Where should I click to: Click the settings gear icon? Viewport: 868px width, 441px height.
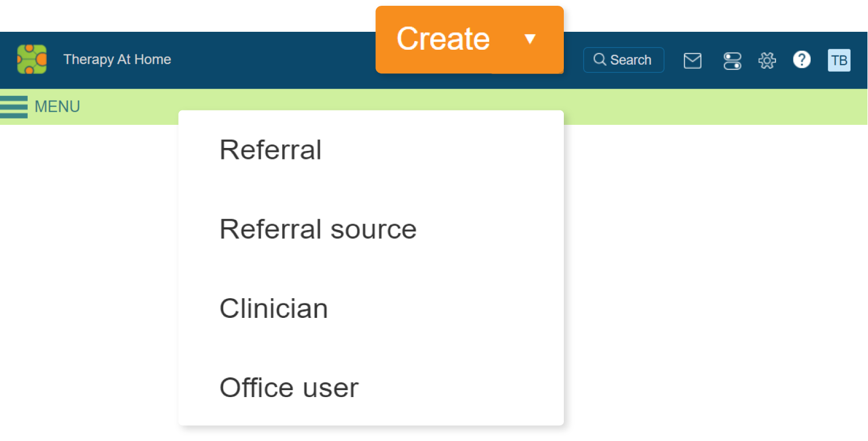click(x=767, y=60)
